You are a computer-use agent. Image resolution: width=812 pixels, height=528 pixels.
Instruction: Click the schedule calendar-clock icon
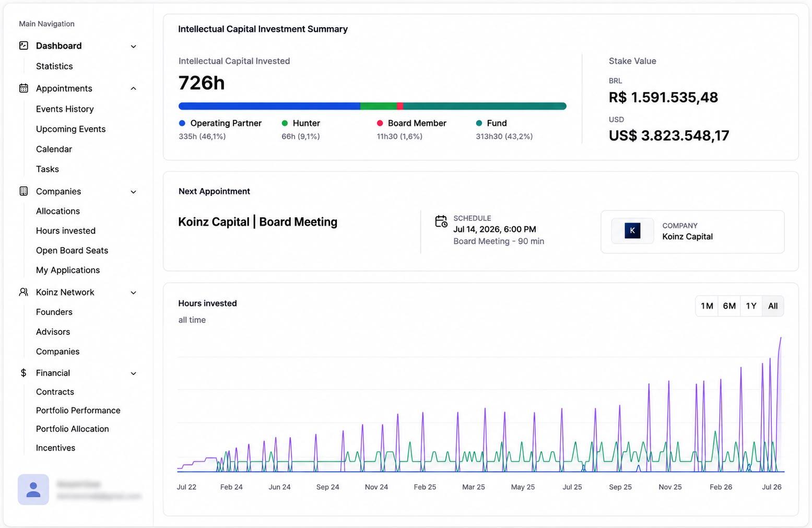point(441,221)
